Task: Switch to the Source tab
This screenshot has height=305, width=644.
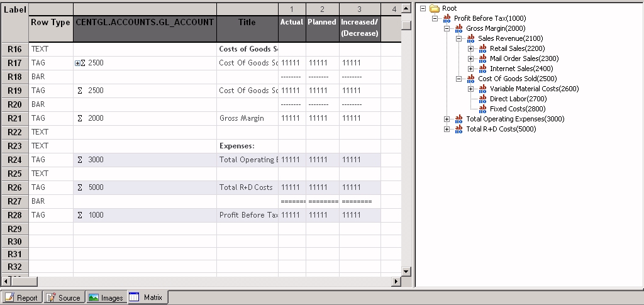Action: (x=64, y=297)
